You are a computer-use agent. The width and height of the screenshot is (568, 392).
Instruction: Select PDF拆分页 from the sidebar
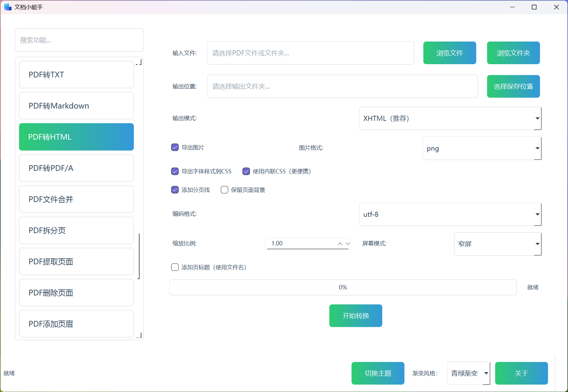(x=76, y=230)
